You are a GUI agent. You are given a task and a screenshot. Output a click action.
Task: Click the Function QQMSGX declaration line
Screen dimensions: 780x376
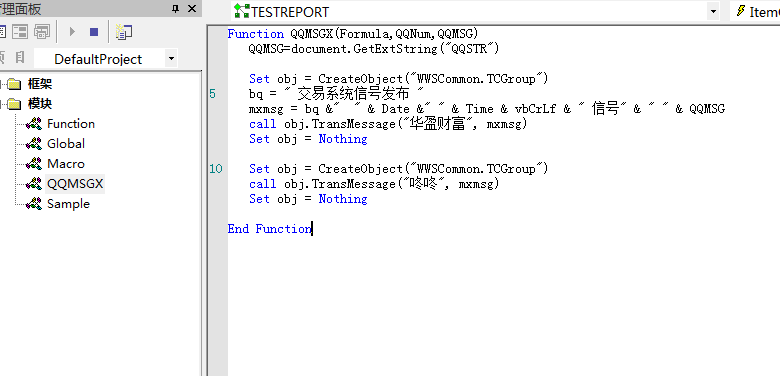(x=353, y=33)
